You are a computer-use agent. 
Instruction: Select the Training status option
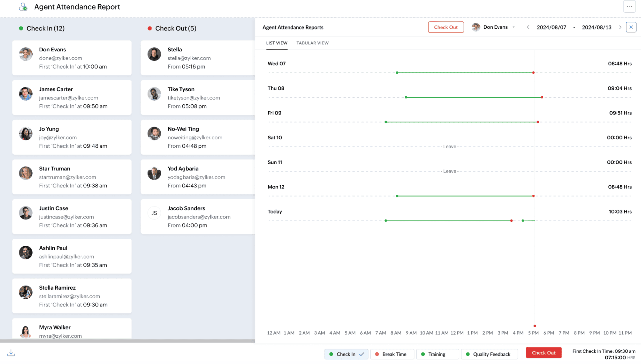coord(437,354)
